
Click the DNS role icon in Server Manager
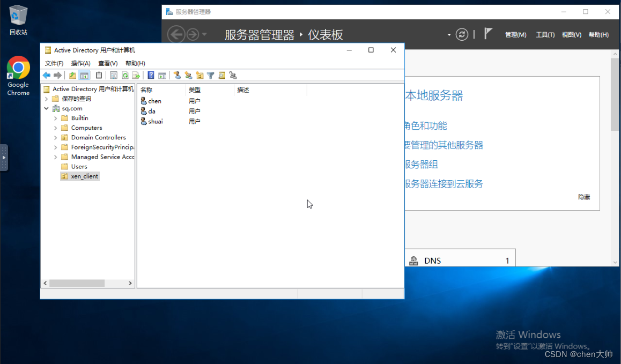click(x=413, y=261)
